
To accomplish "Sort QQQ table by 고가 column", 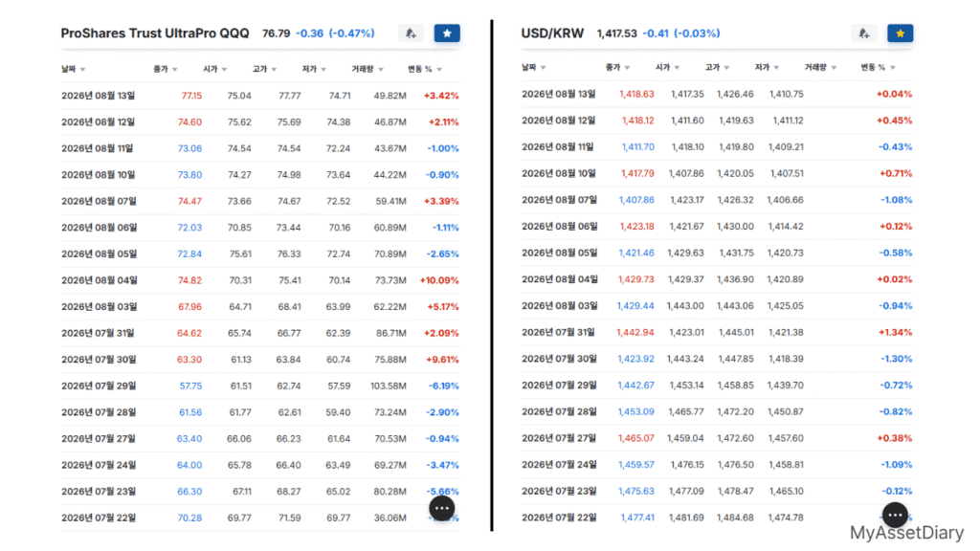I will coord(264,69).
